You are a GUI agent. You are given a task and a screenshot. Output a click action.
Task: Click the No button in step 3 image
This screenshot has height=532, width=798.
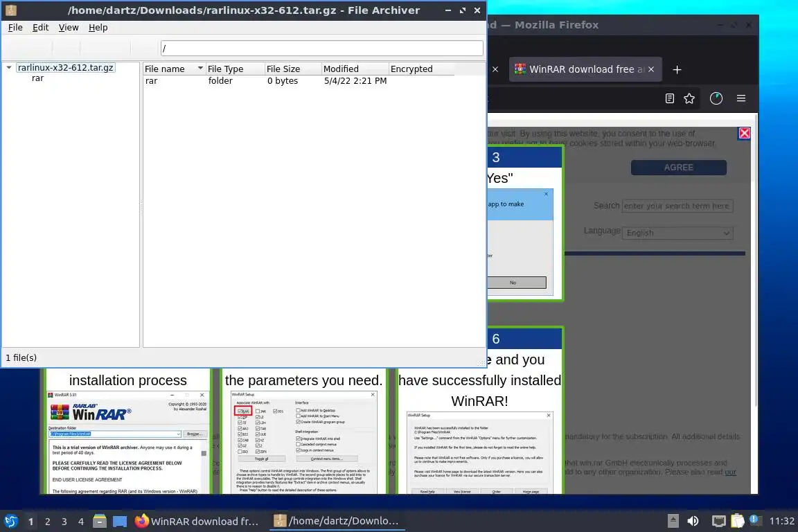pyautogui.click(x=516, y=283)
